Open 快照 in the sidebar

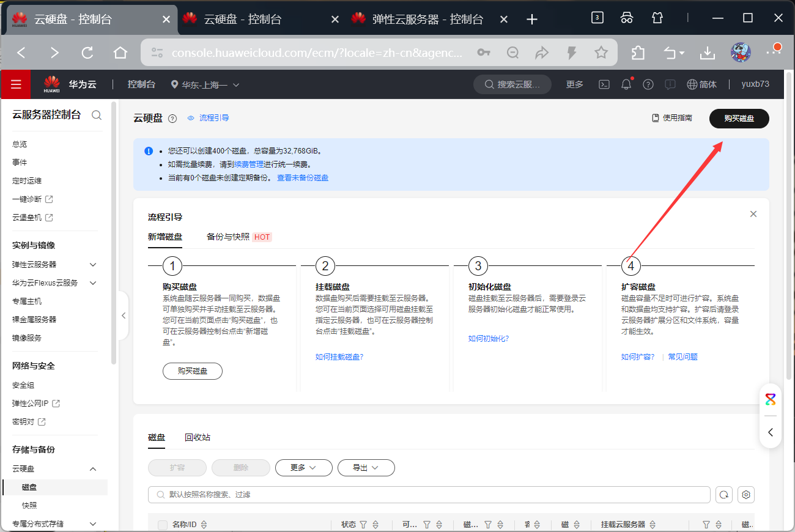29,506
